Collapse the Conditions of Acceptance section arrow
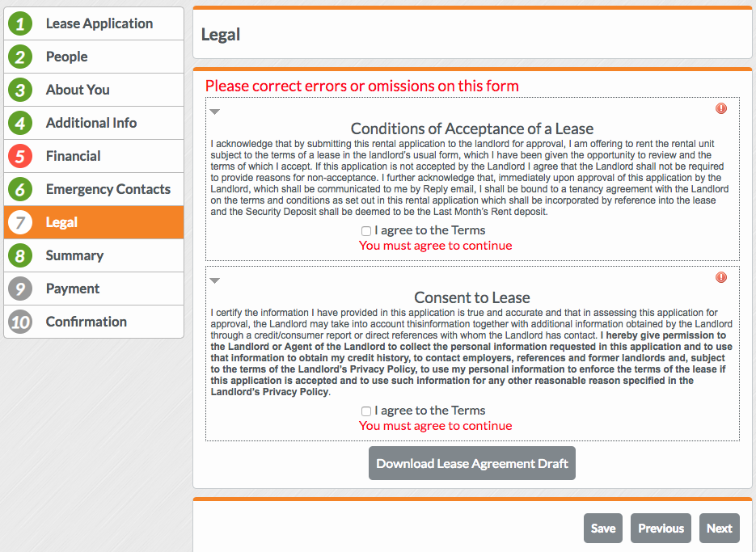 [x=215, y=112]
